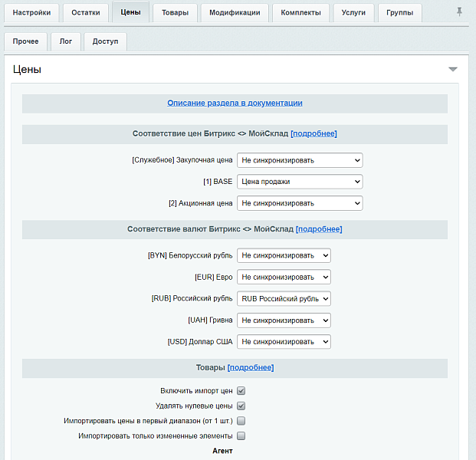Open the Закупочная цена dropdown
The image size is (476, 460).
coord(299,160)
